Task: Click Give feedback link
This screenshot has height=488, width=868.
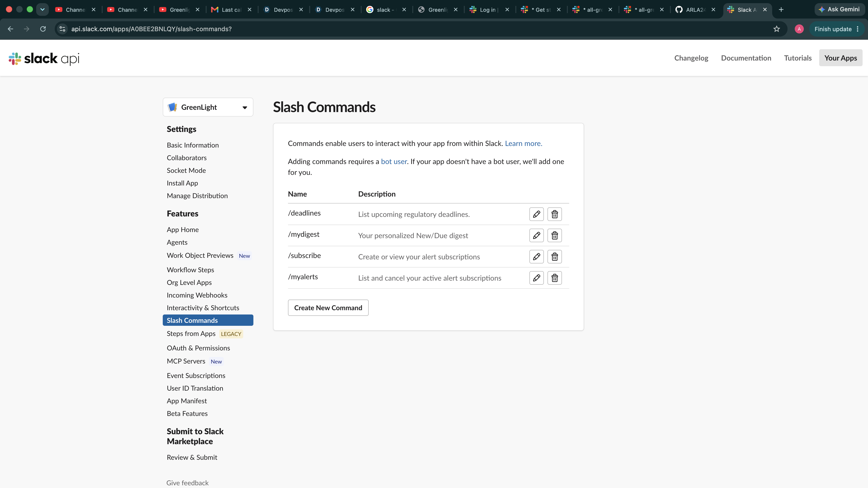Action: 187,483
